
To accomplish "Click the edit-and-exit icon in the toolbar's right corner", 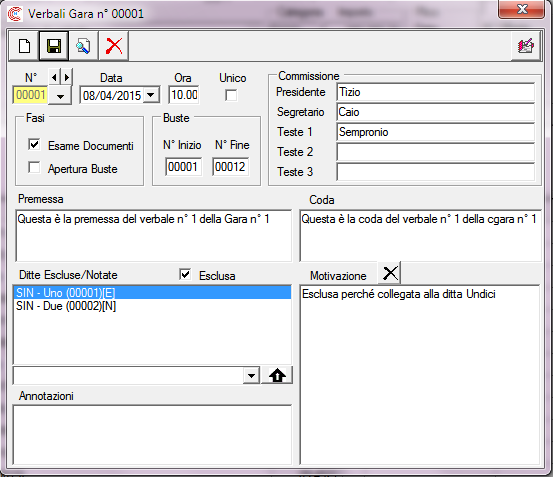I will click(x=525, y=46).
